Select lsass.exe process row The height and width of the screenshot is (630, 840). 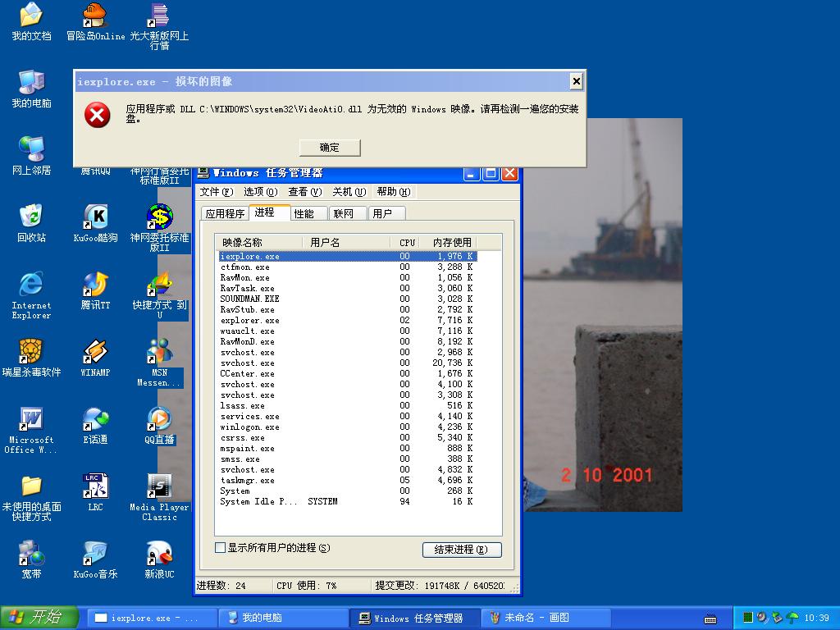pyautogui.click(x=347, y=405)
